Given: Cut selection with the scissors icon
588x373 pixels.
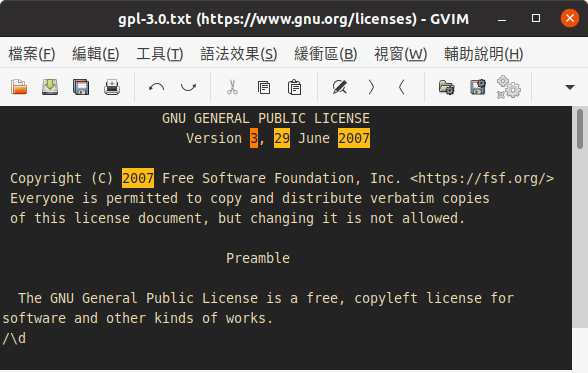Looking at the screenshot, I should 232,87.
